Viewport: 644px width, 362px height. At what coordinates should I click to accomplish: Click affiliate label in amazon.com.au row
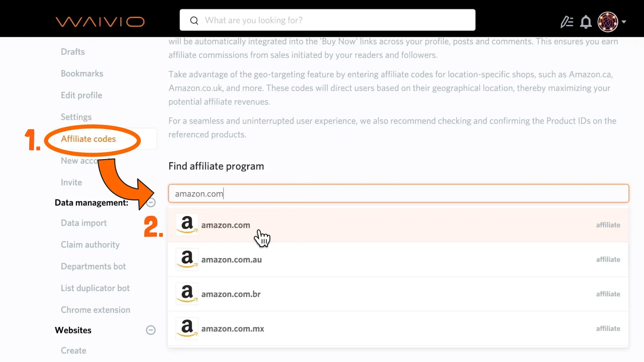608,259
